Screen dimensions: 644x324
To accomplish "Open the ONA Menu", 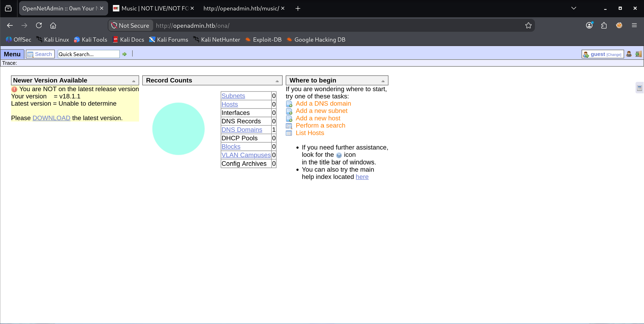I will (x=12, y=54).
